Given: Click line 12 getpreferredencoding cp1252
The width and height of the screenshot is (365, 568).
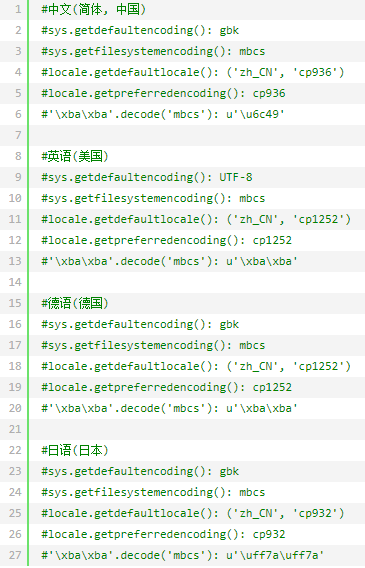Looking at the screenshot, I should point(167,240).
